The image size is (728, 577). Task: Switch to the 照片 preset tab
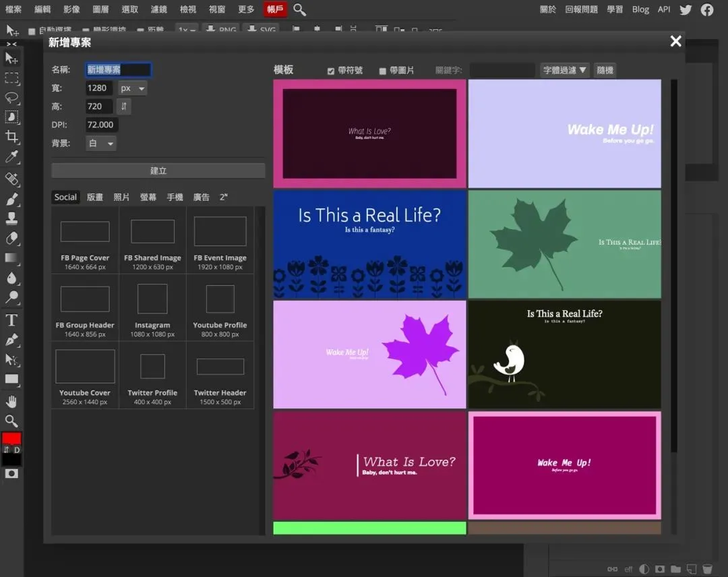(x=121, y=197)
